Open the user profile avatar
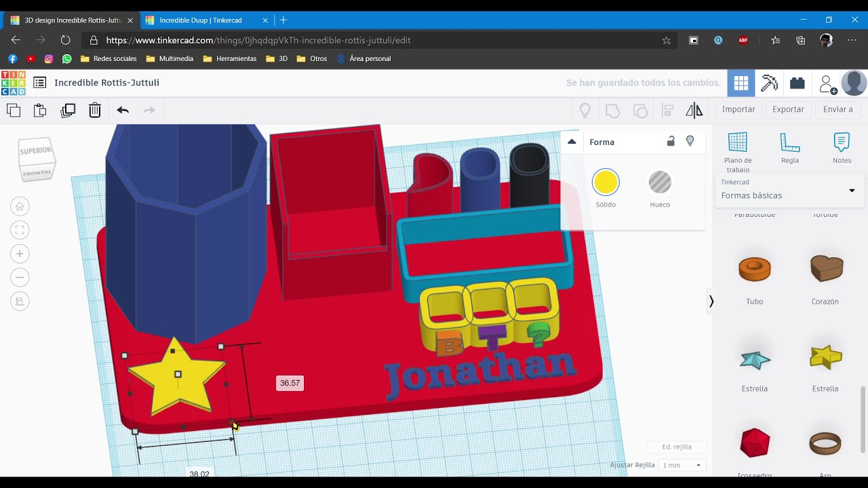Screen dimensions: 868x488 (x=854, y=83)
